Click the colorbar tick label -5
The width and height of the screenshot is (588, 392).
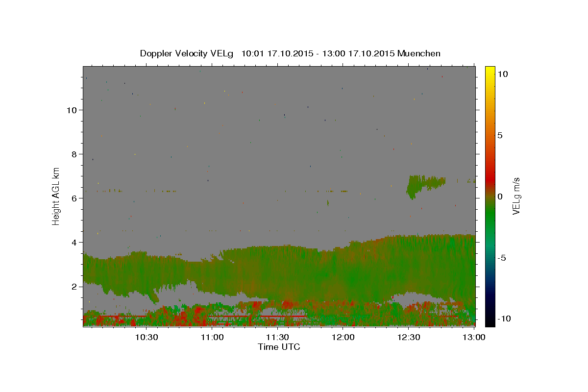(502, 258)
